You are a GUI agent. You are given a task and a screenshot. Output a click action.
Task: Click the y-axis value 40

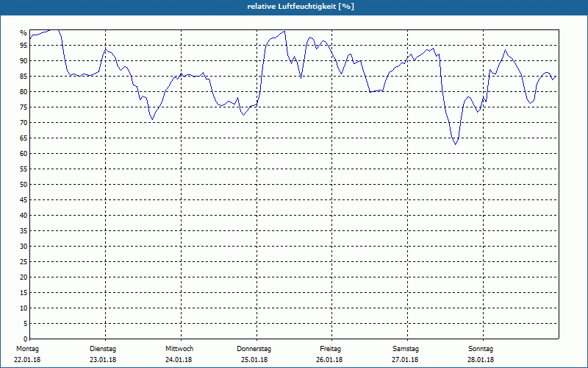pos(24,216)
